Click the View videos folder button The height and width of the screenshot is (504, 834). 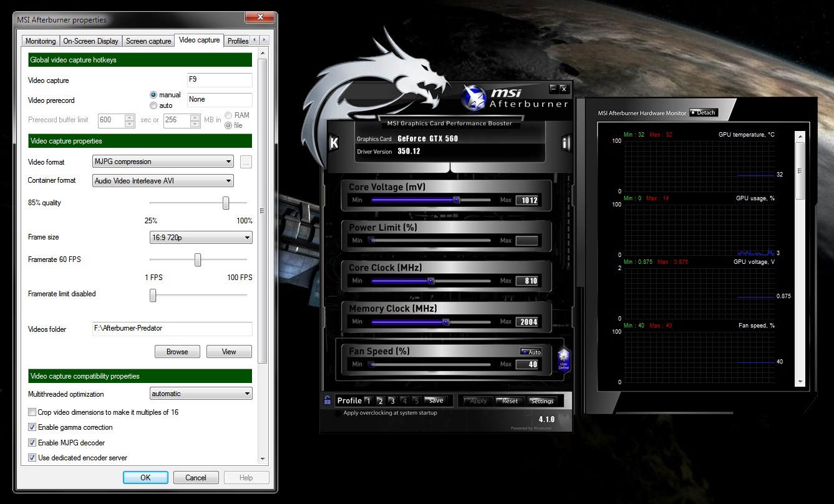pyautogui.click(x=229, y=352)
